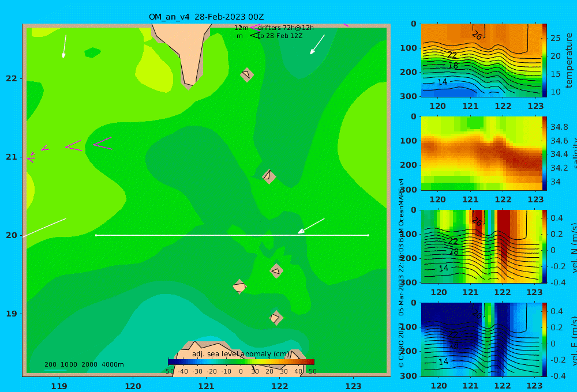
Task: Click longitude label 123 on map axis
Action: 354,386
